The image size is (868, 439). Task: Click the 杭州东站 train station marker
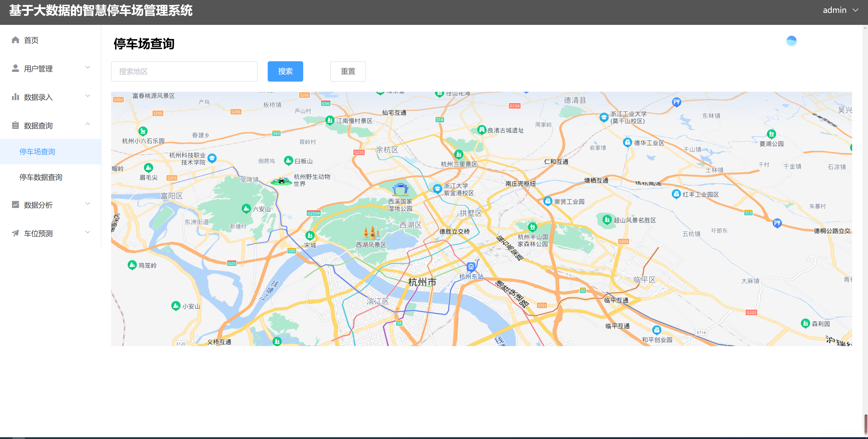[x=471, y=267]
